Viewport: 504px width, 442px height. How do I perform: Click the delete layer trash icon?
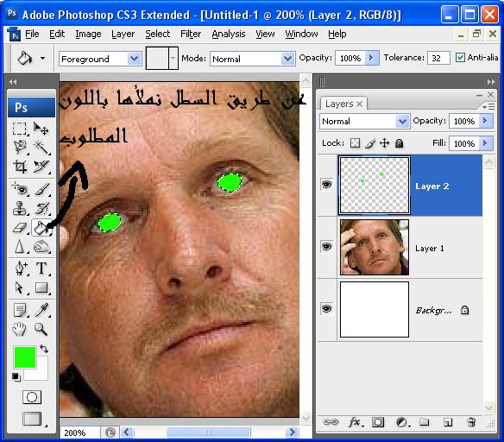coord(471,422)
